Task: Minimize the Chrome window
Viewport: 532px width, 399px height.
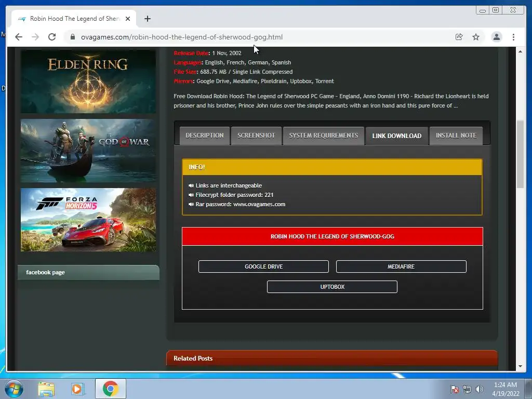Action: pyautogui.click(x=483, y=10)
